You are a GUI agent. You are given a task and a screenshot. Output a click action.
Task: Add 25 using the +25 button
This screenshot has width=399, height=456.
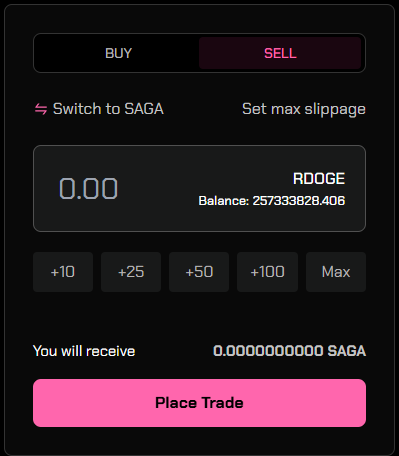[x=131, y=272]
